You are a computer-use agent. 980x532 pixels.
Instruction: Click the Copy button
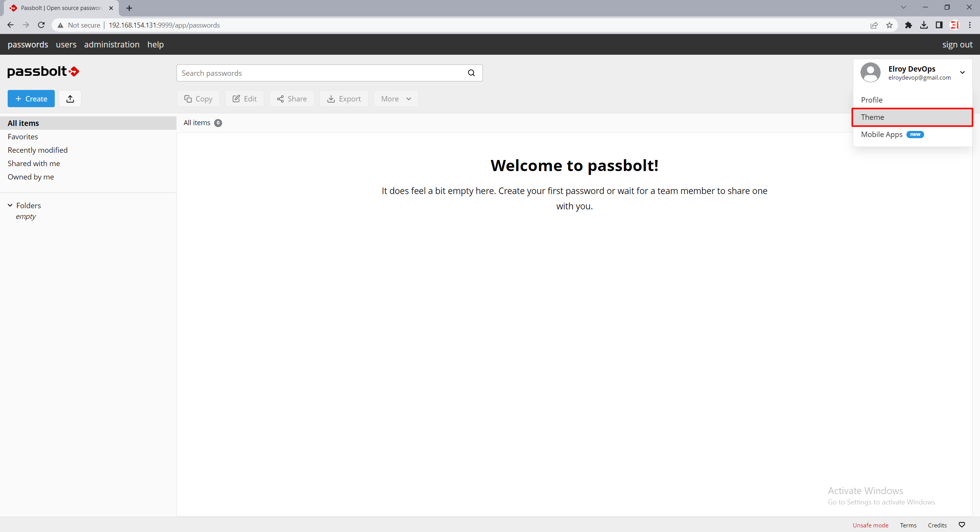[198, 99]
